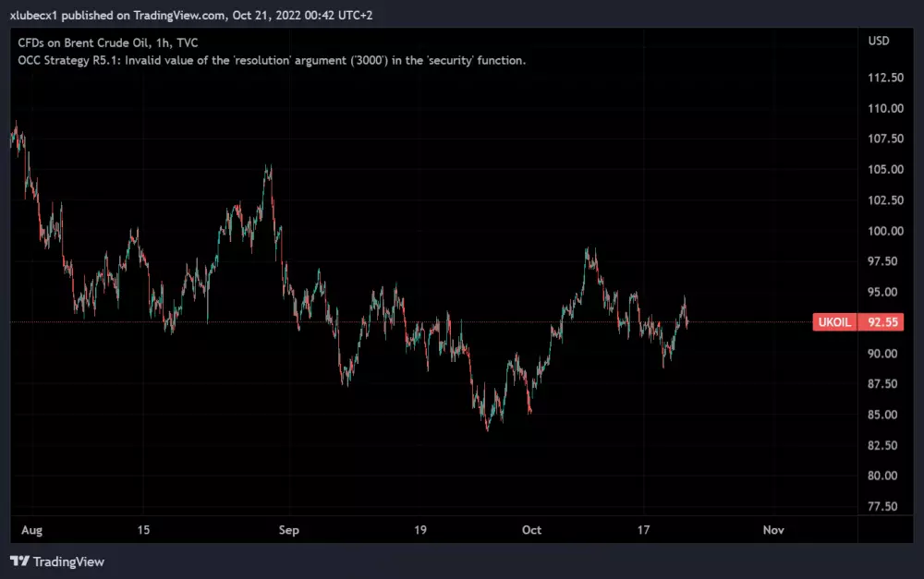Click the TradingView logo icon
Screen dimensions: 924x579
[19, 561]
